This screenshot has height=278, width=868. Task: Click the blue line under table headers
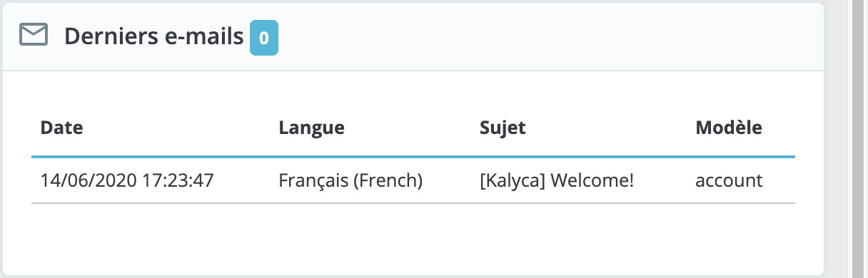click(x=413, y=155)
